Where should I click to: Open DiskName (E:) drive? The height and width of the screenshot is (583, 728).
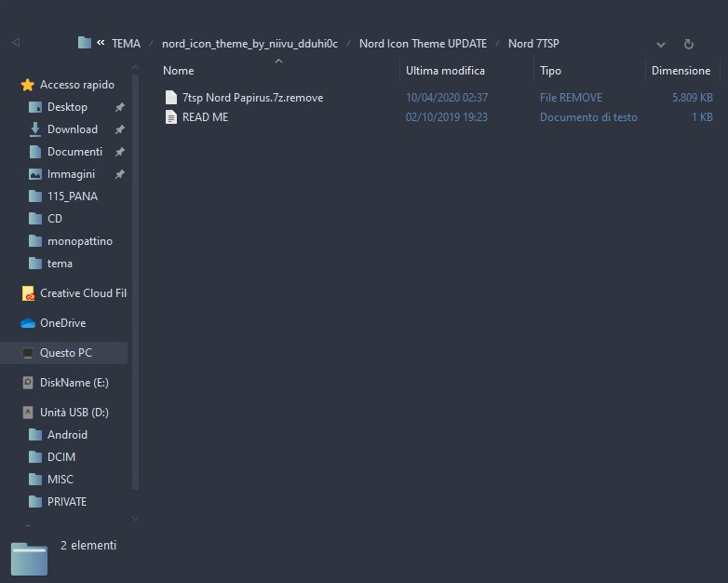[x=74, y=383]
